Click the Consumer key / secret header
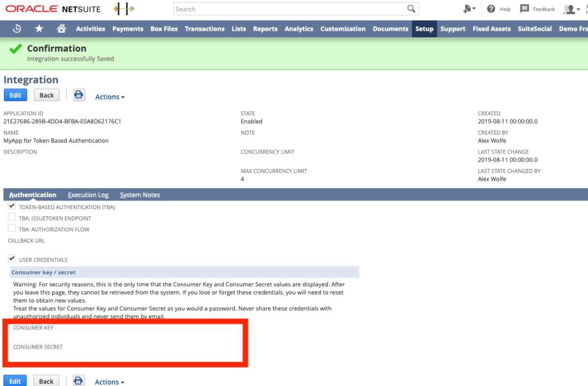The image size is (588, 386). click(x=184, y=272)
